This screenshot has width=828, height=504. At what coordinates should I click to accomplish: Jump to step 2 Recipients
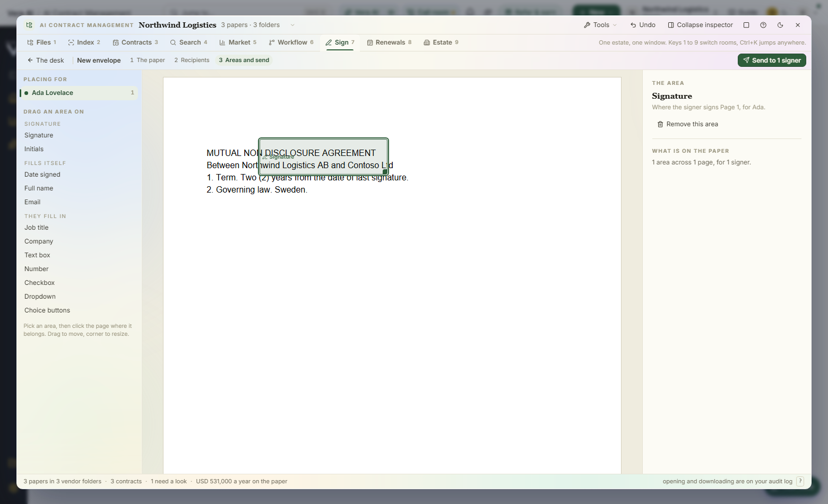coord(192,60)
